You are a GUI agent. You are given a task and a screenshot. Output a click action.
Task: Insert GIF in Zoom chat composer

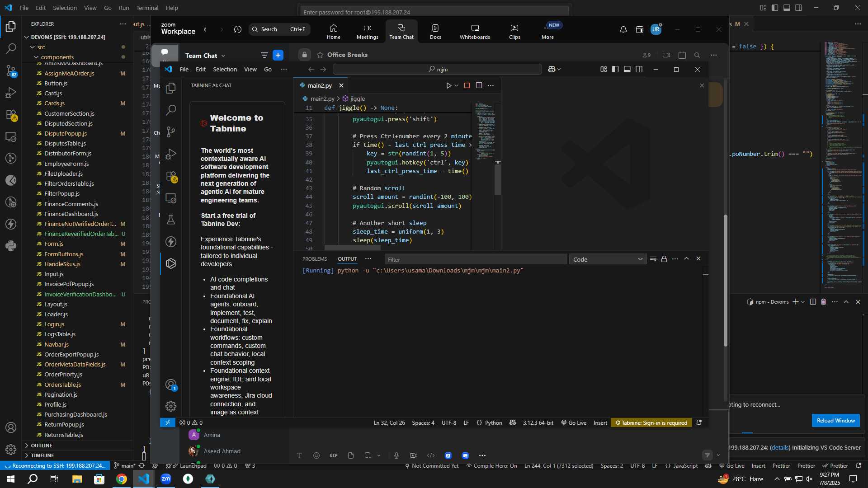coord(334,455)
